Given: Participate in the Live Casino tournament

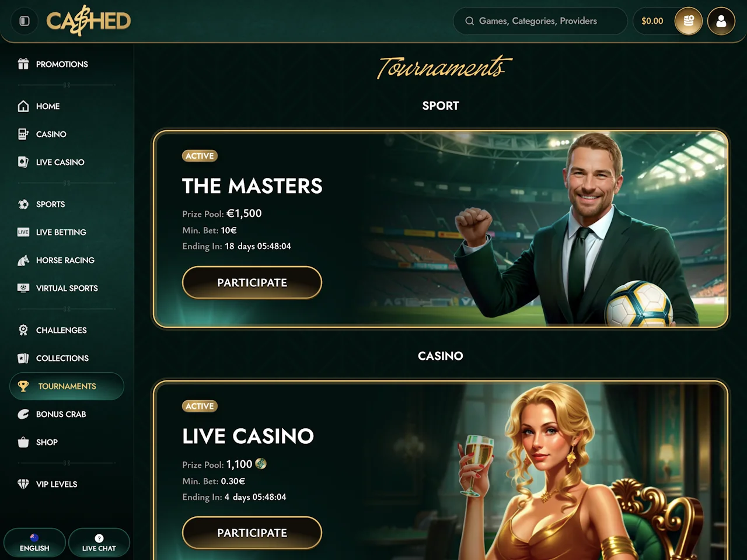Looking at the screenshot, I should point(252,533).
